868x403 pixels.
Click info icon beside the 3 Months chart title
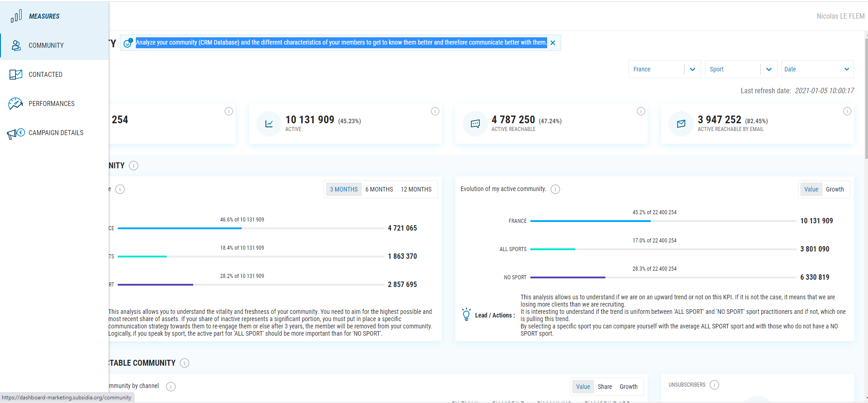pyautogui.click(x=120, y=189)
